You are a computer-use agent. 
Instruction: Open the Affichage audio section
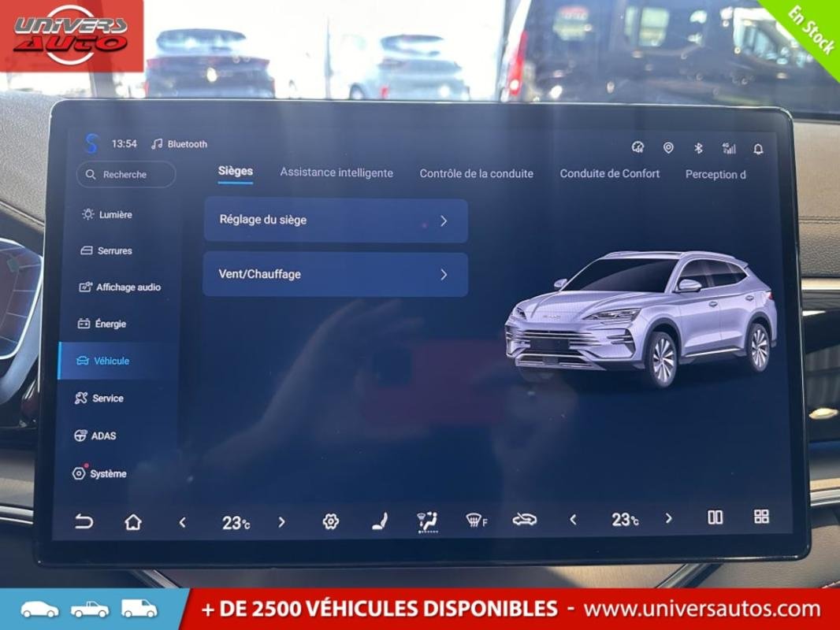pos(120,287)
